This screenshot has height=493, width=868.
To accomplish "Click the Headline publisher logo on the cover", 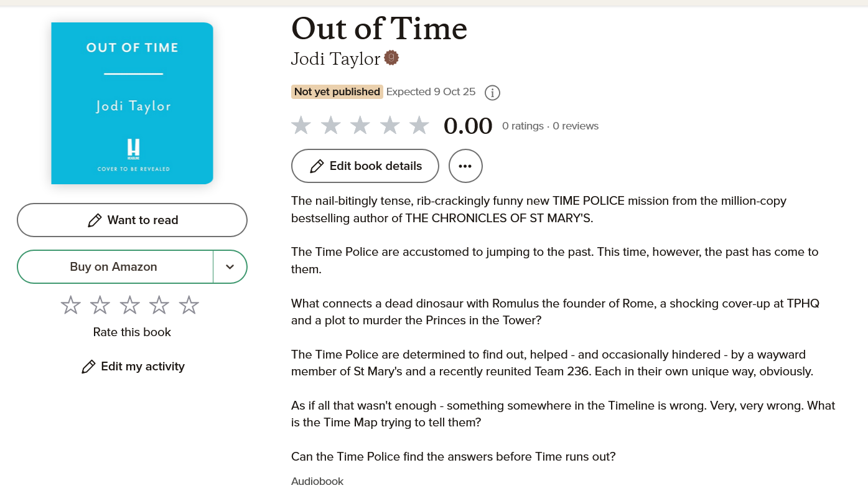I will (133, 149).
